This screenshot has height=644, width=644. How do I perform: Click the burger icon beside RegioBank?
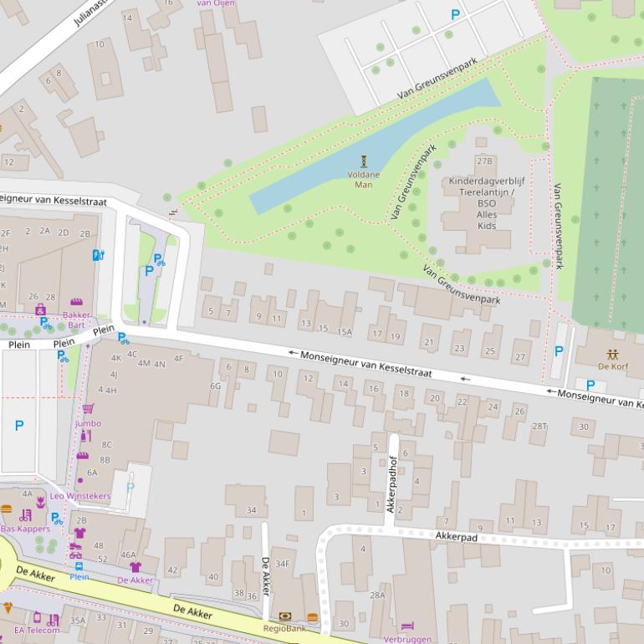tap(313, 617)
